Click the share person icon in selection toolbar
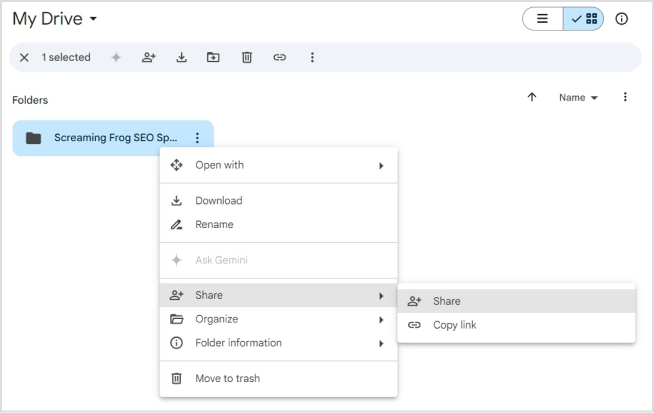The width and height of the screenshot is (654, 413). tap(149, 58)
